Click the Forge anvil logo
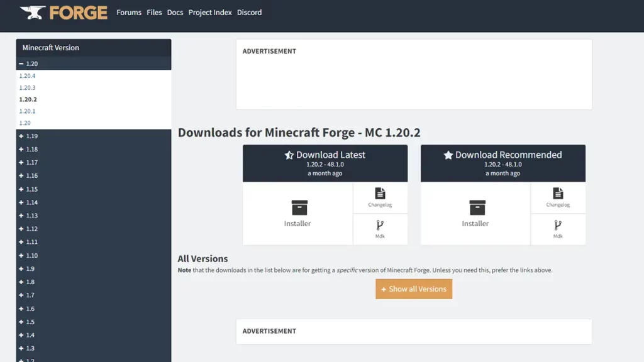 click(x=33, y=12)
